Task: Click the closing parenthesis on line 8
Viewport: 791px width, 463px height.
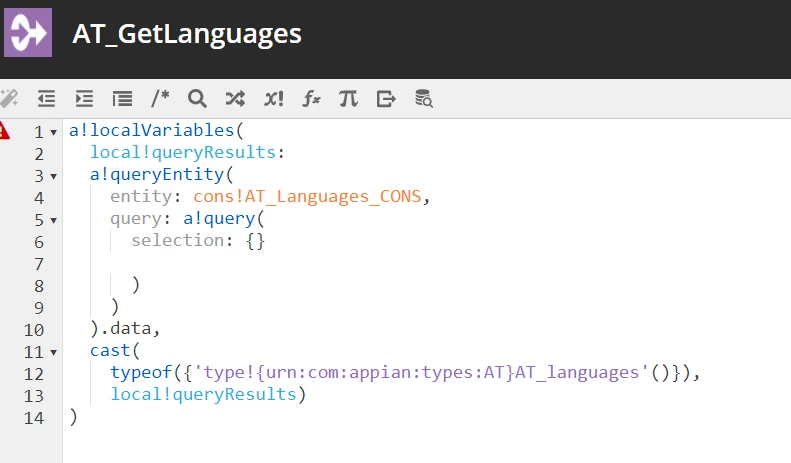Action: (136, 285)
